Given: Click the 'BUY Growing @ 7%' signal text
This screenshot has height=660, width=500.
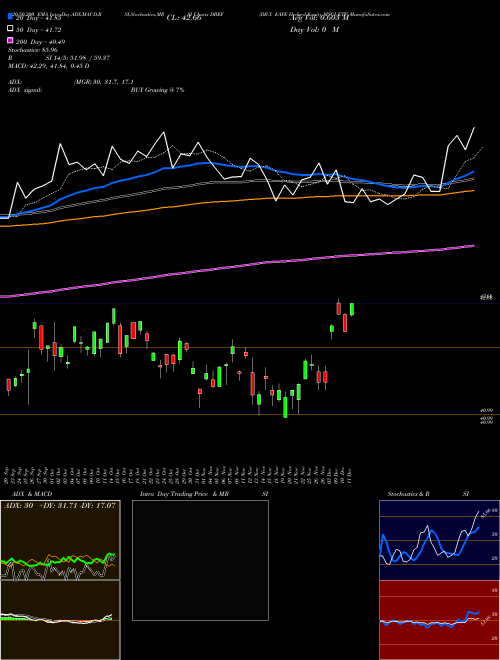Looking at the screenshot, I should [x=157, y=90].
